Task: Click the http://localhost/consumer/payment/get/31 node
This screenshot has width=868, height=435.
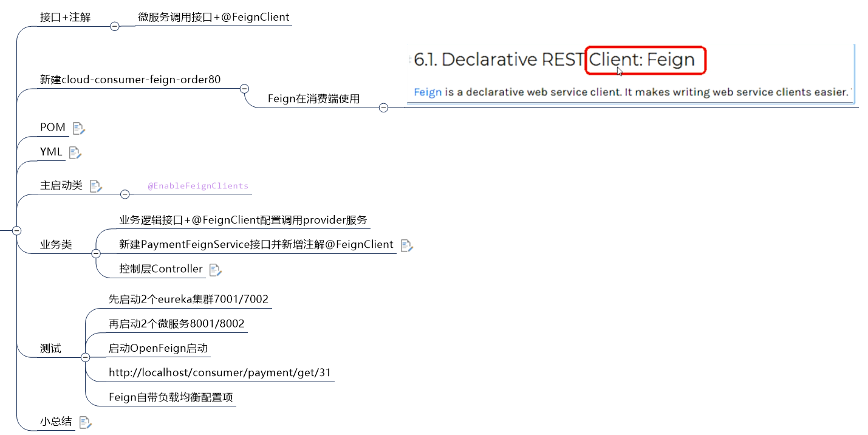Action: tap(220, 373)
